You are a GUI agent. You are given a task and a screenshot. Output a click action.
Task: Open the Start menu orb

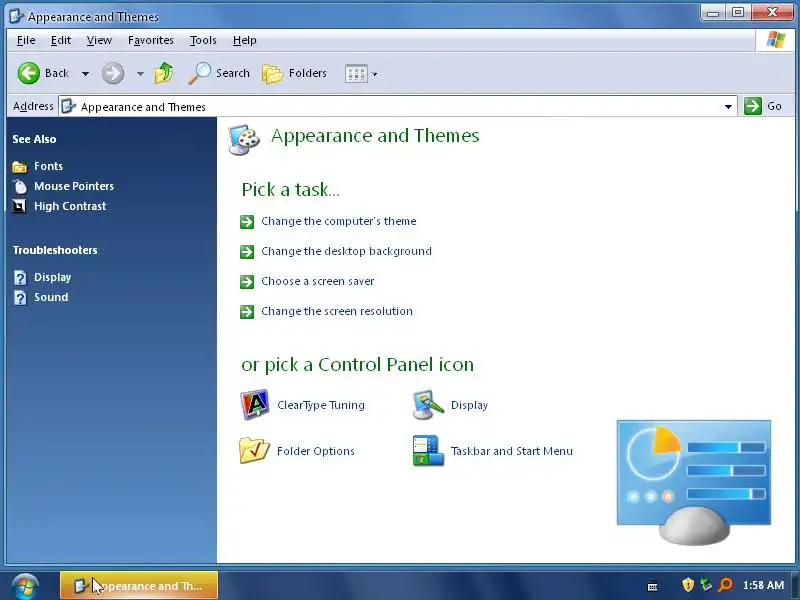(x=26, y=586)
